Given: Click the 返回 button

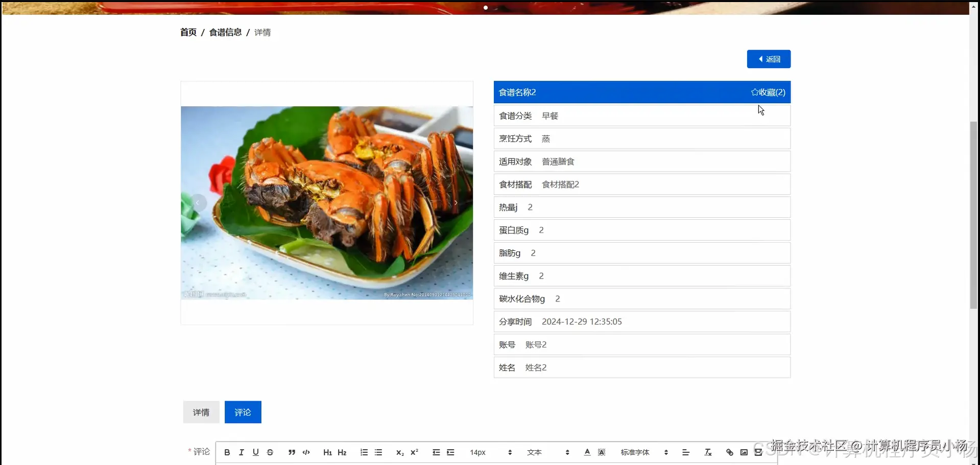Looking at the screenshot, I should [769, 59].
